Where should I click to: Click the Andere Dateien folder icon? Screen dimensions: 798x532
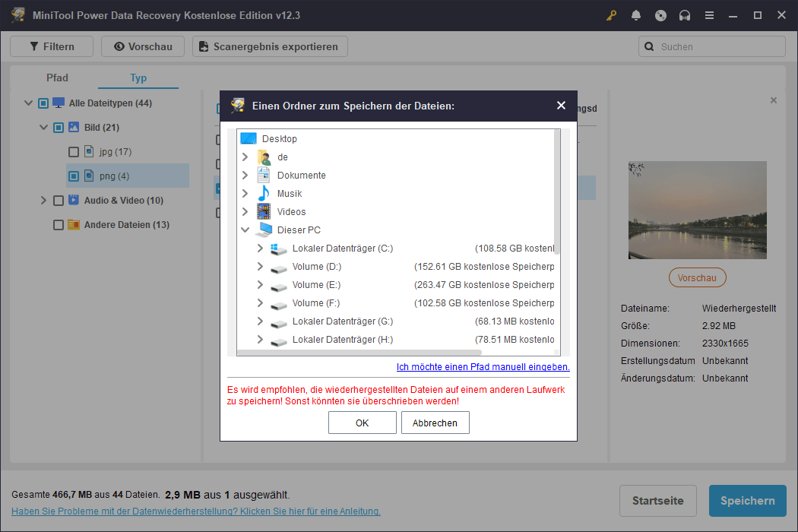point(74,224)
